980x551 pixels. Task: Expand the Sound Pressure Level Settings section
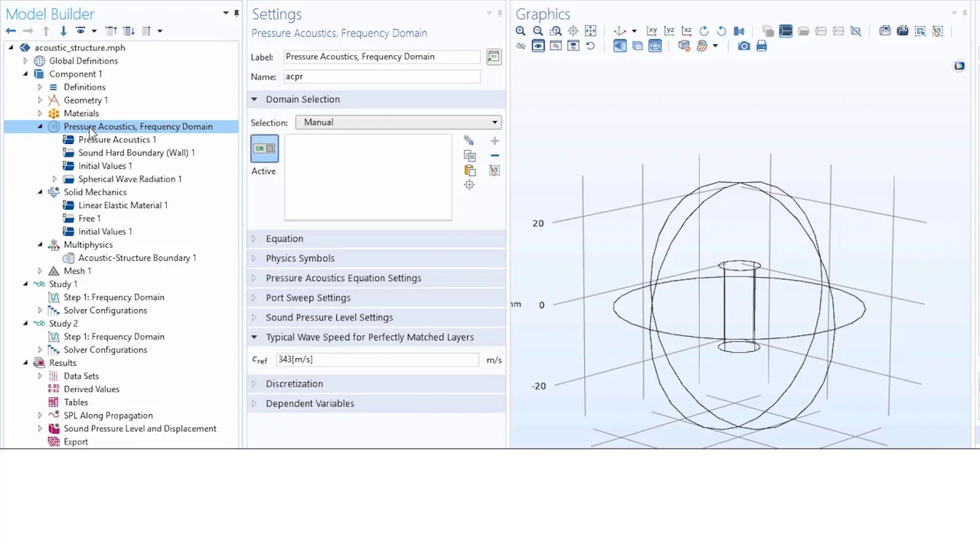328,318
